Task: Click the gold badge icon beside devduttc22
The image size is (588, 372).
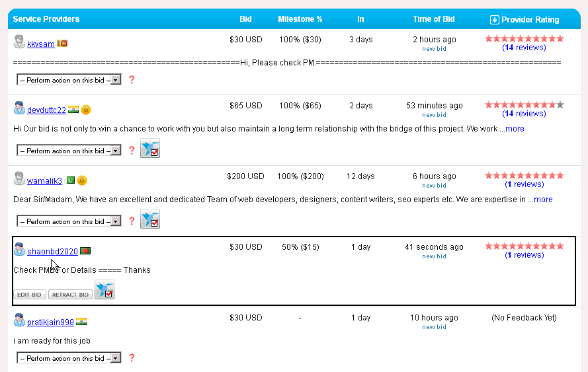Action: pyautogui.click(x=86, y=110)
